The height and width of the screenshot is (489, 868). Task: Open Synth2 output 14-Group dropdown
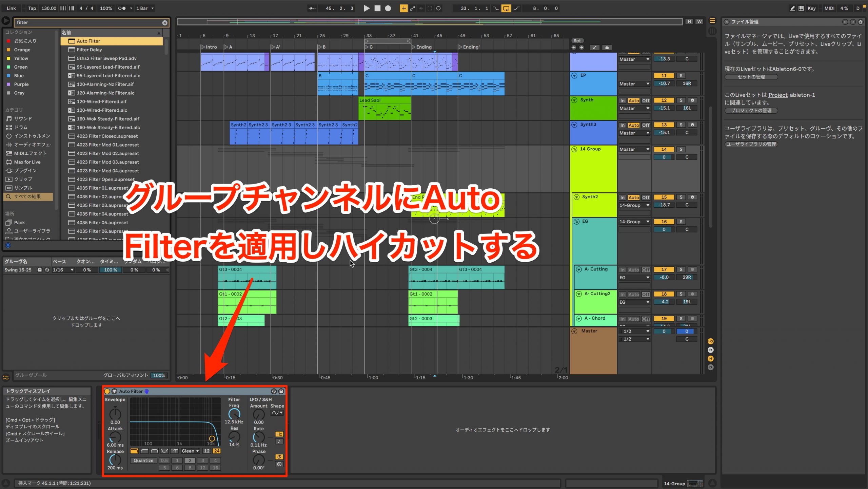[x=634, y=205]
